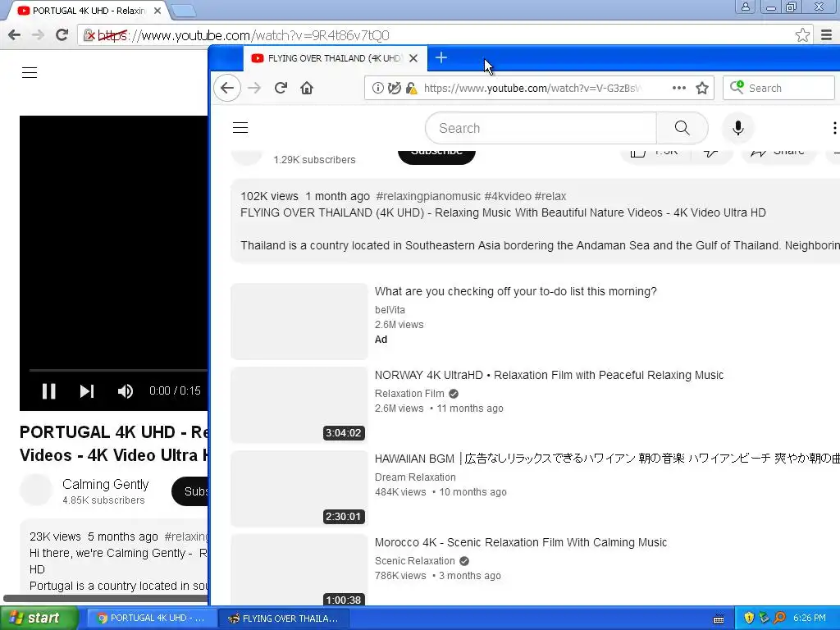The height and width of the screenshot is (630, 840).
Task: Click #4kvideo hashtag
Action: (x=508, y=197)
